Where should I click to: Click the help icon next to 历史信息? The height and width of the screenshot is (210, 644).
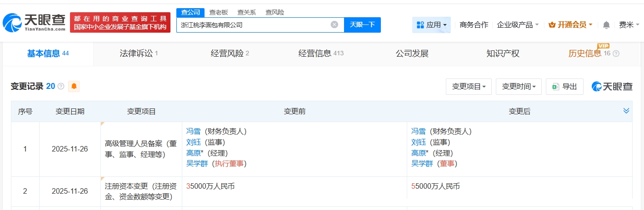(616, 54)
